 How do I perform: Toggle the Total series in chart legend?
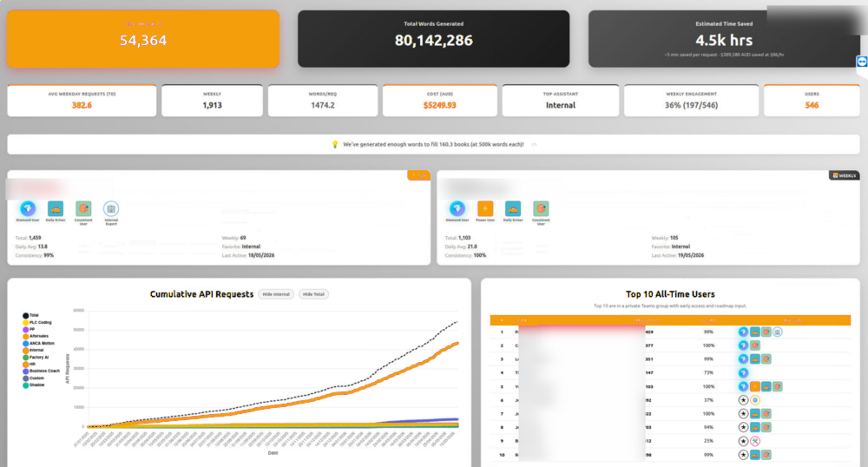click(30, 315)
